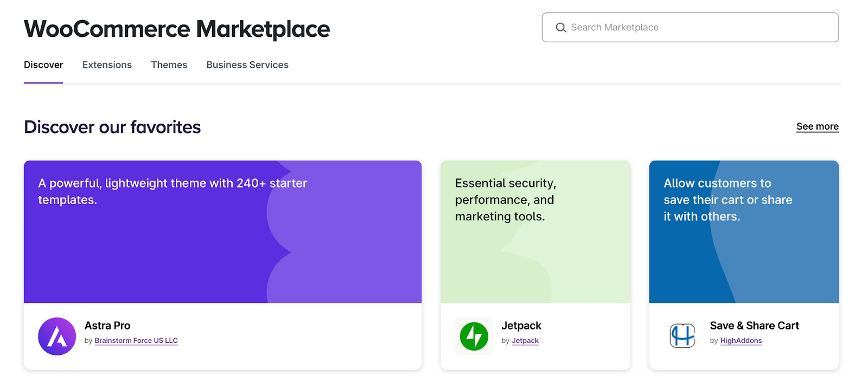Open the Jetpack vendor link
This screenshot has height=388, width=868.
coord(525,341)
